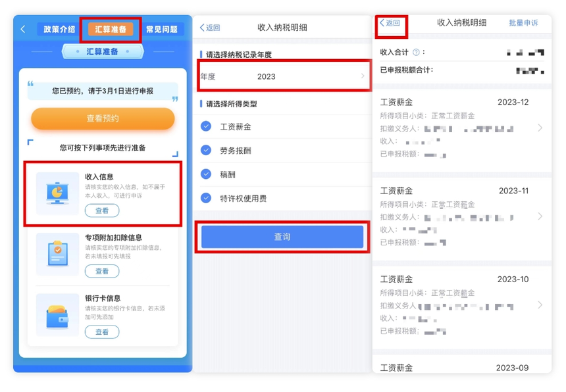
Task: Click the 请选择所得类型 section heading
Action: (x=232, y=104)
